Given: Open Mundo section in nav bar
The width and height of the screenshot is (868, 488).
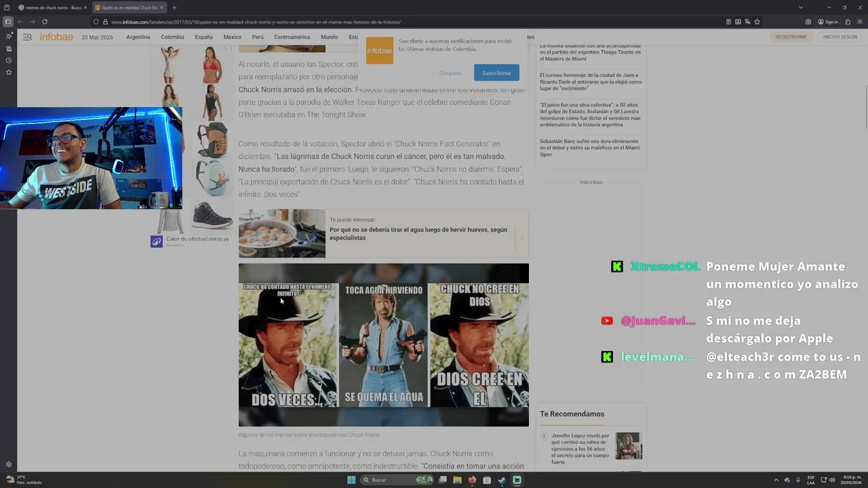Looking at the screenshot, I should click(329, 37).
